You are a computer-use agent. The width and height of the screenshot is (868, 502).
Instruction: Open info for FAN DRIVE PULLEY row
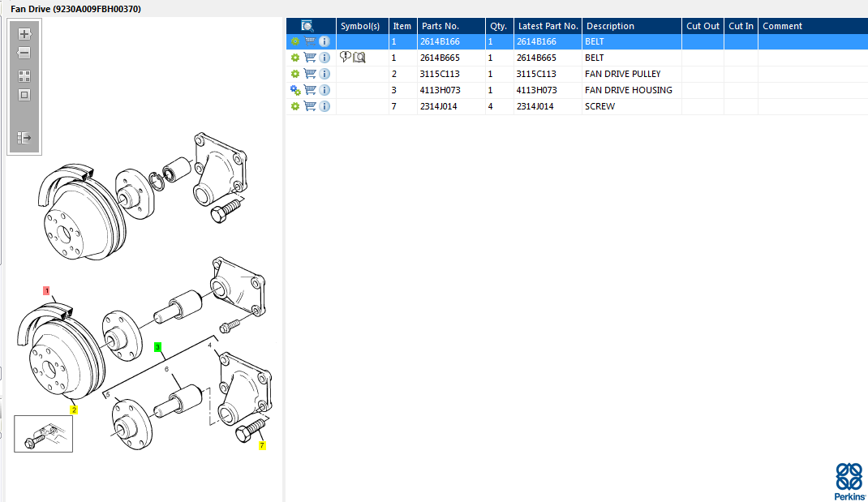[324, 74]
